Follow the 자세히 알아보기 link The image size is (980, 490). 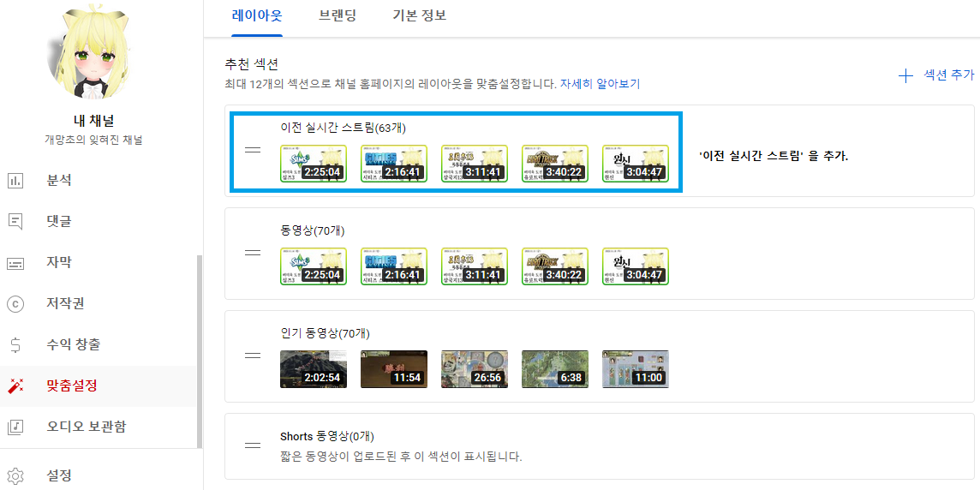(600, 83)
